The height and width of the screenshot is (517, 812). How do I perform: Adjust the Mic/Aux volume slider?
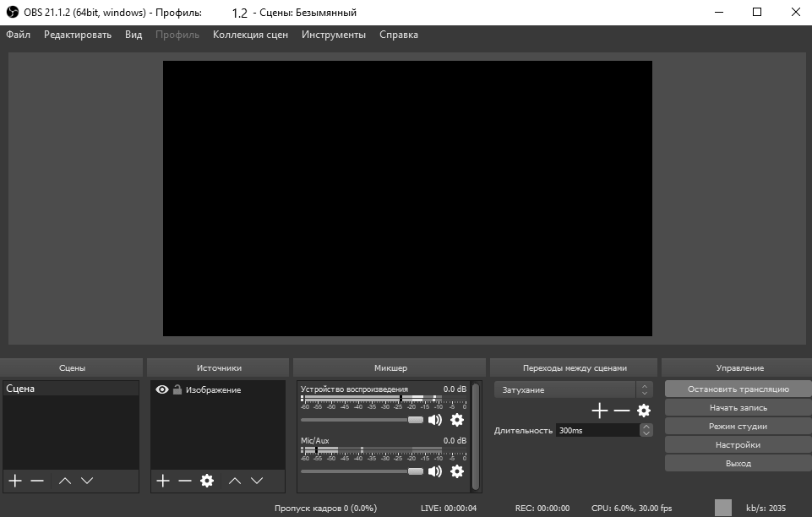tap(414, 472)
